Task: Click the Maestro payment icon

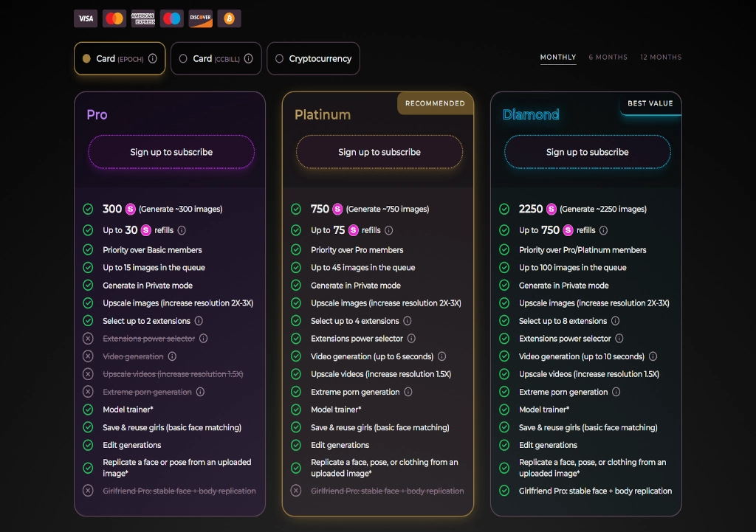Action: coord(171,18)
